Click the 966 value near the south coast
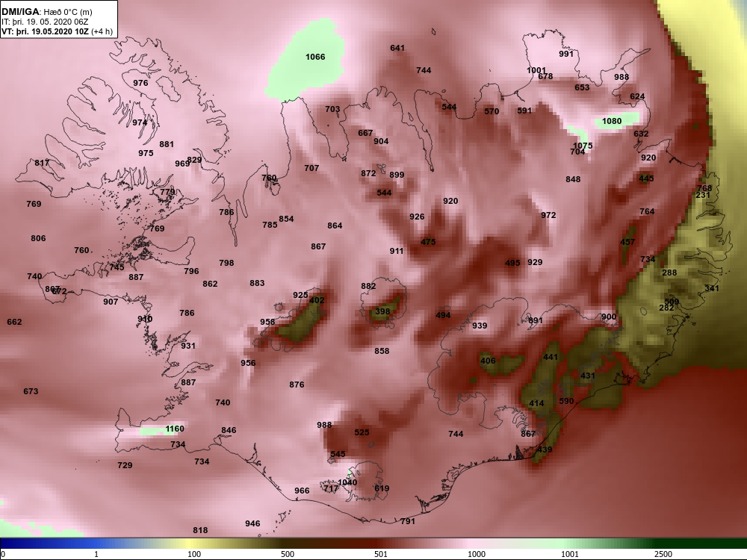Screen dimensions: 747x560 tap(302, 491)
